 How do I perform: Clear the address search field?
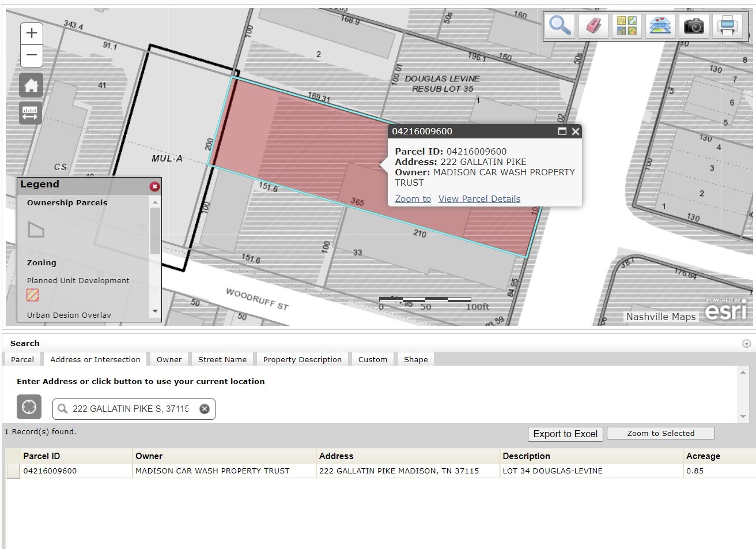coord(204,409)
